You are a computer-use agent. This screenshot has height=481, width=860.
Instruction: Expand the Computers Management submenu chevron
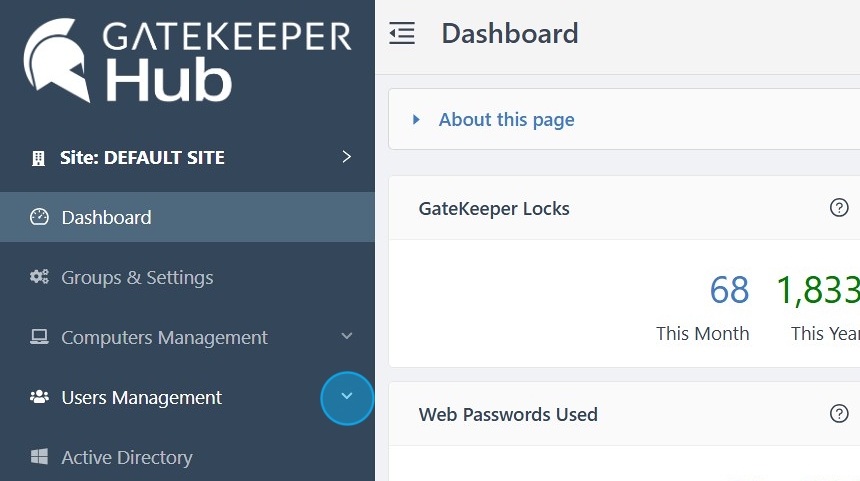[347, 336]
